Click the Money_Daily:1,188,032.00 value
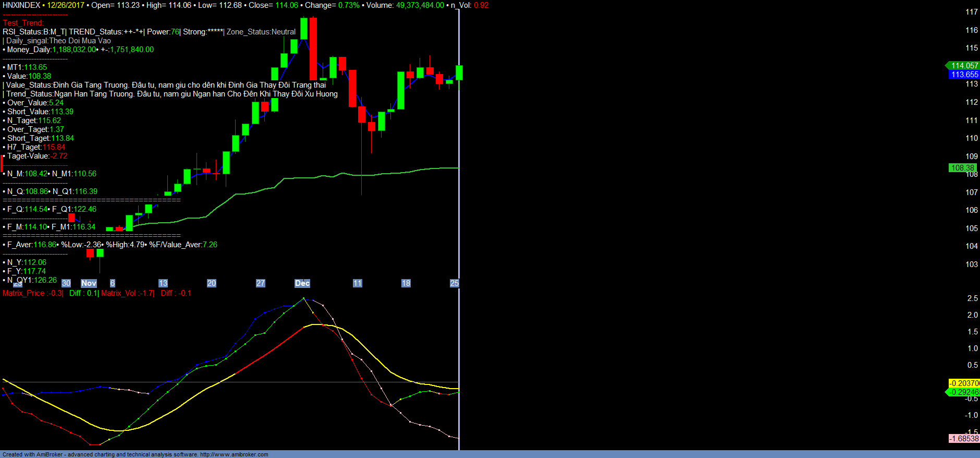Image resolution: width=980 pixels, height=458 pixels. [52, 50]
